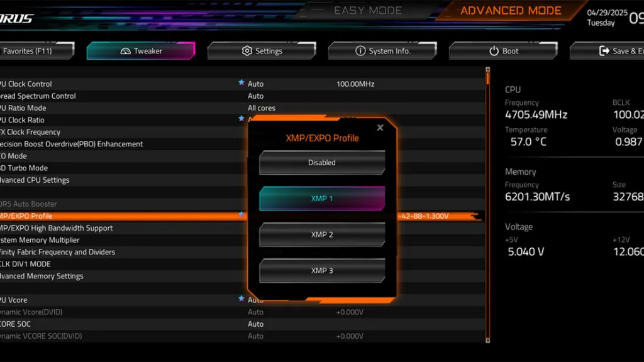Click the 04/29/2025 date display
Viewport: 644px width, 362px height.
pyautogui.click(x=607, y=13)
